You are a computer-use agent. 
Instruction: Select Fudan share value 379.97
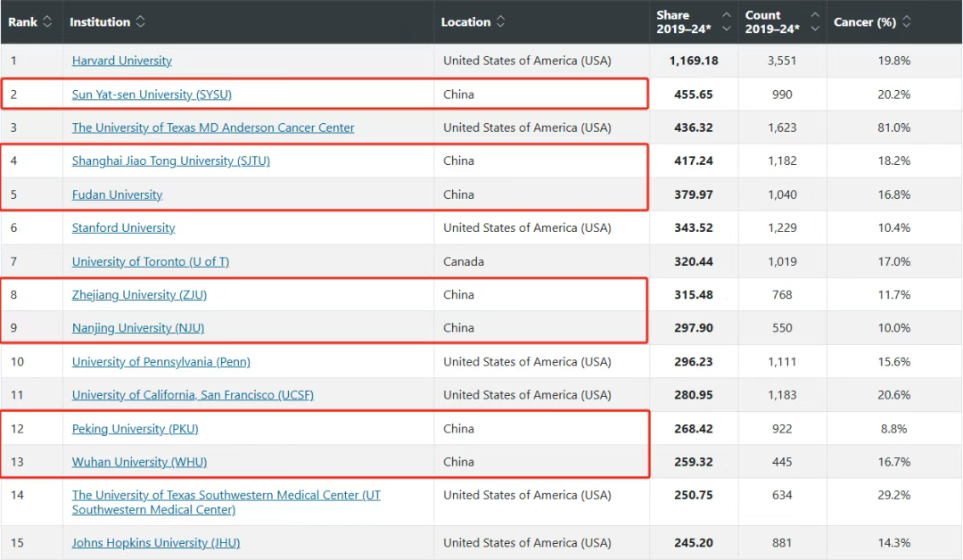pyautogui.click(x=694, y=194)
